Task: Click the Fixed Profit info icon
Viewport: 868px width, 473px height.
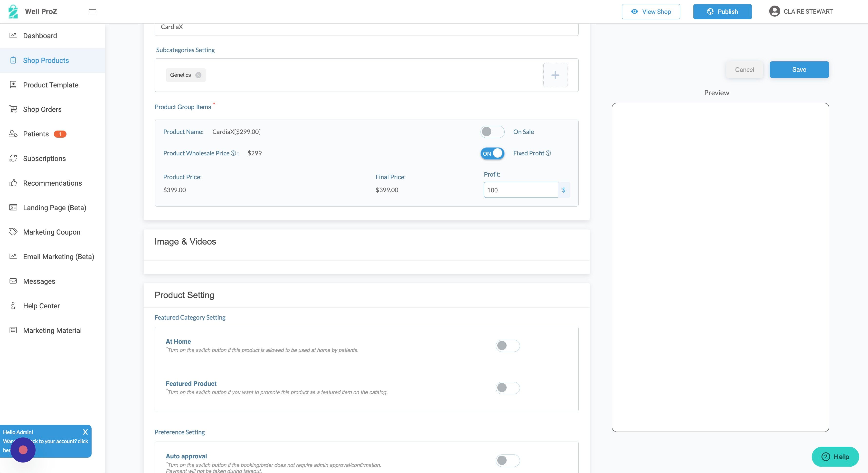Action: pyautogui.click(x=548, y=153)
